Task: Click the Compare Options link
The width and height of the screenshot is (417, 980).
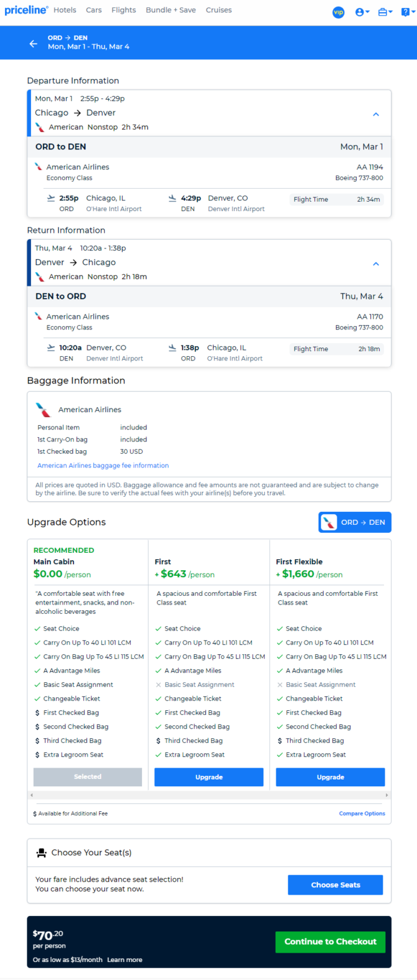Action: pyautogui.click(x=362, y=813)
